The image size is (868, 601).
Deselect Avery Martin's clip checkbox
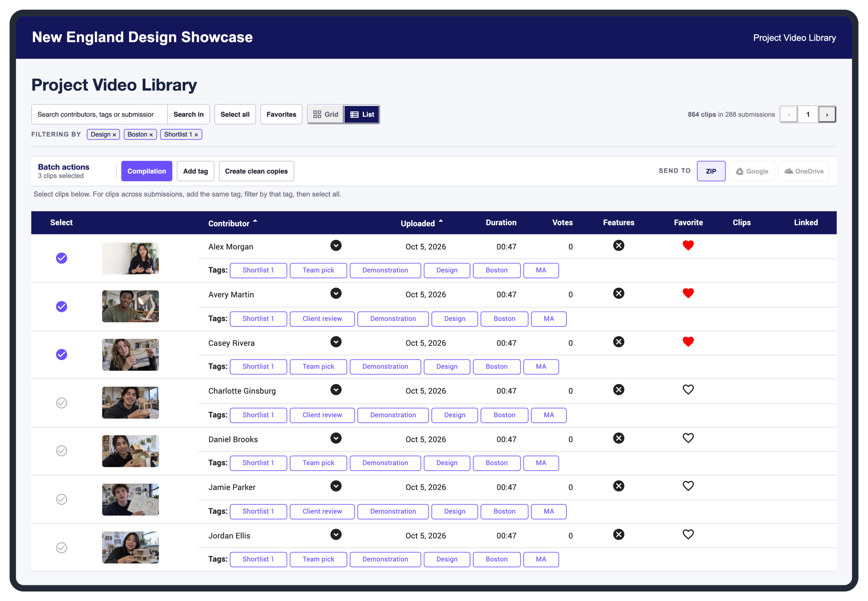[61, 306]
